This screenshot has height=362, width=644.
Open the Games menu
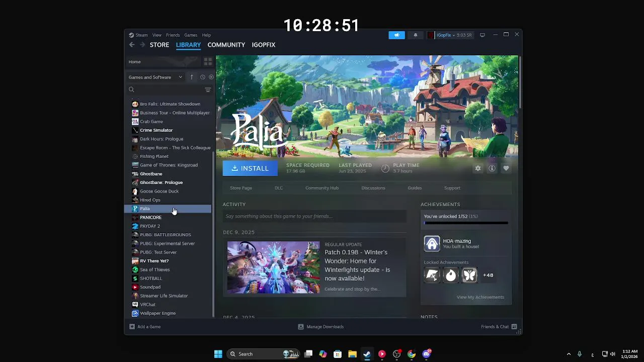tap(191, 35)
